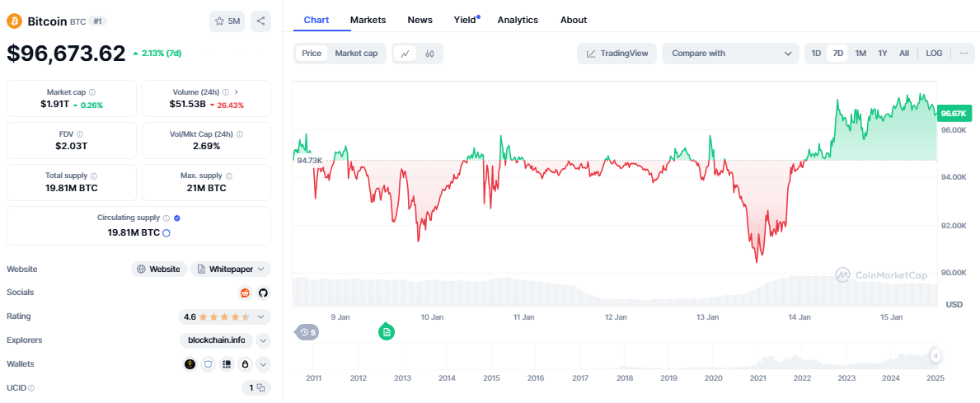This screenshot has height=403, width=980.
Task: Switch to candlestick chart view
Action: point(429,54)
